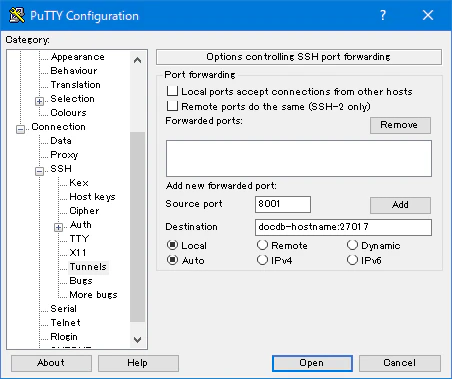Select the IPv6 radio button
The width and height of the screenshot is (452, 379).
(x=352, y=260)
